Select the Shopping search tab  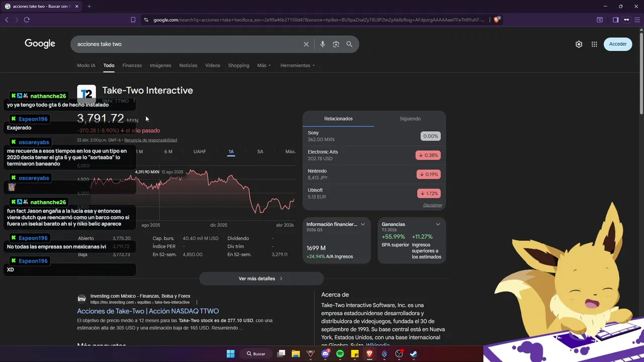[x=238, y=65]
